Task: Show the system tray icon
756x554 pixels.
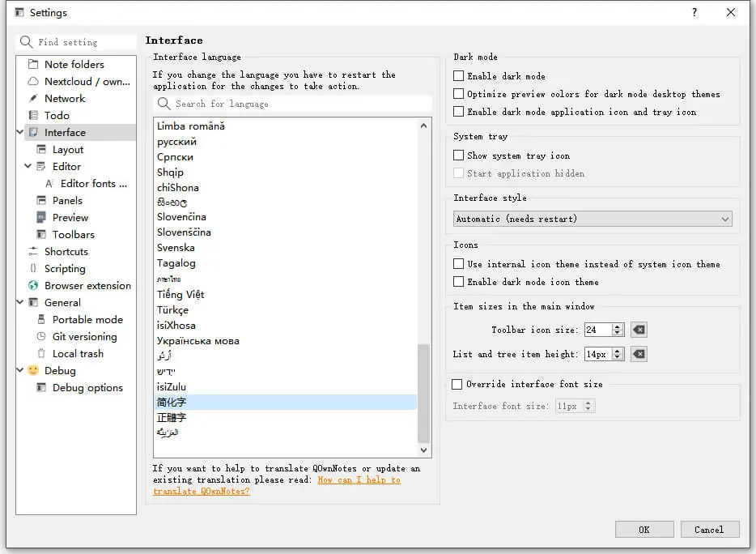Action: pos(457,156)
